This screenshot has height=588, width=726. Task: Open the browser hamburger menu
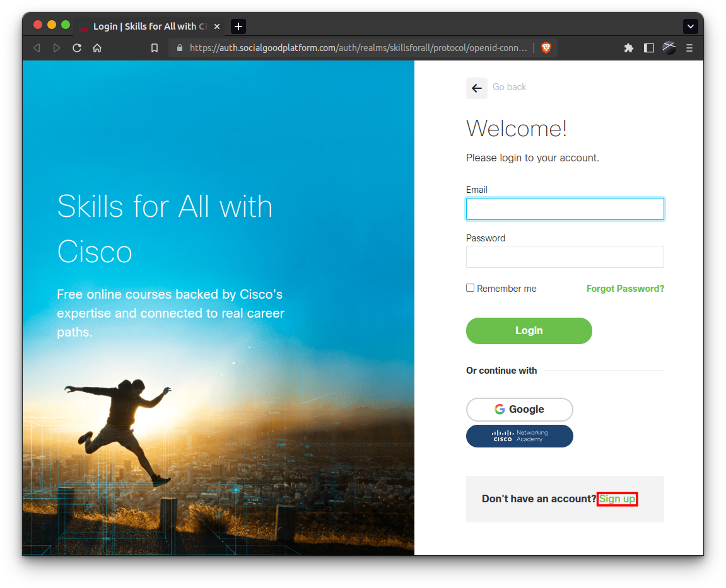coord(689,48)
